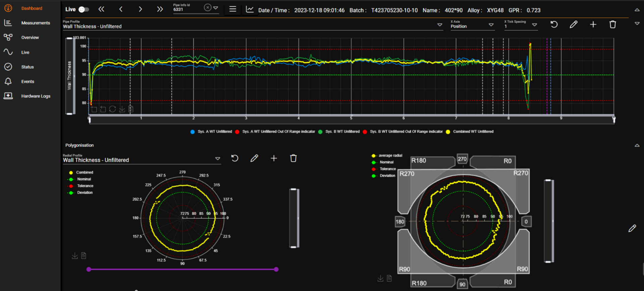Toggle Sys. A WT Out Of Range indicator legend
The height and width of the screenshot is (291, 644).
pyautogui.click(x=275, y=132)
